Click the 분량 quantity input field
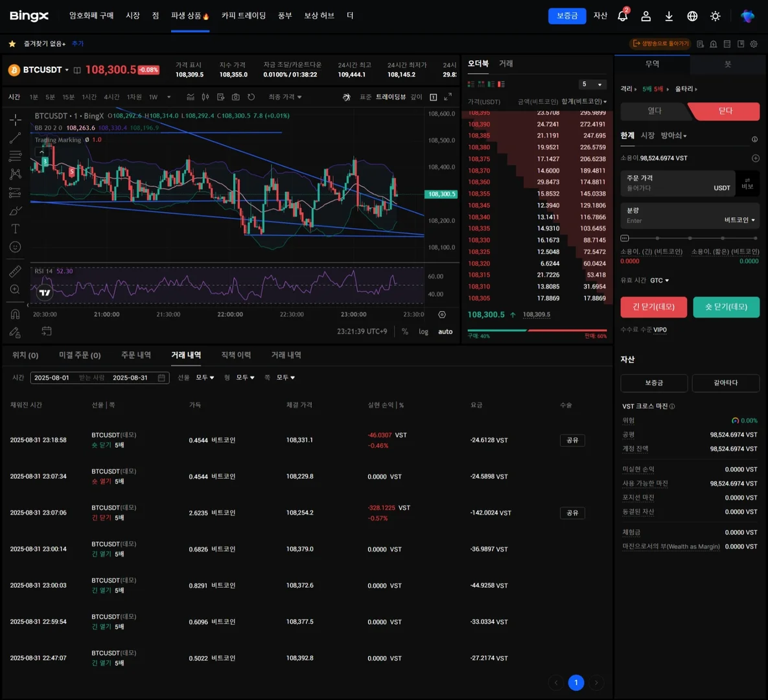Screen dimensions: 768x700 690,216
